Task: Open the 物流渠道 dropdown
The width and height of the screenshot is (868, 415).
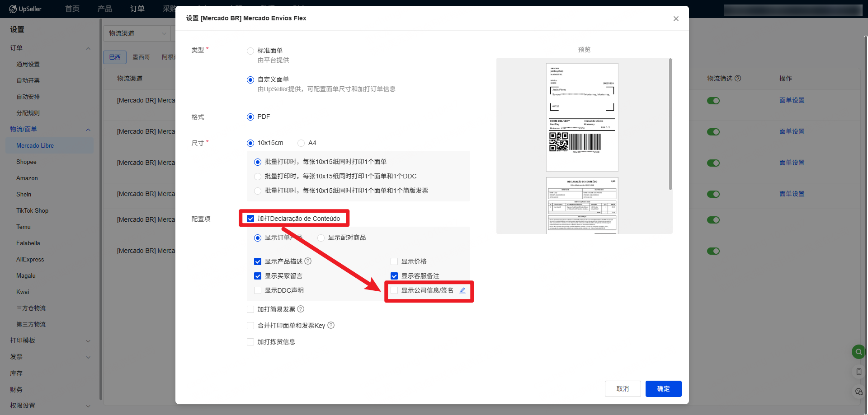Action: coord(137,33)
